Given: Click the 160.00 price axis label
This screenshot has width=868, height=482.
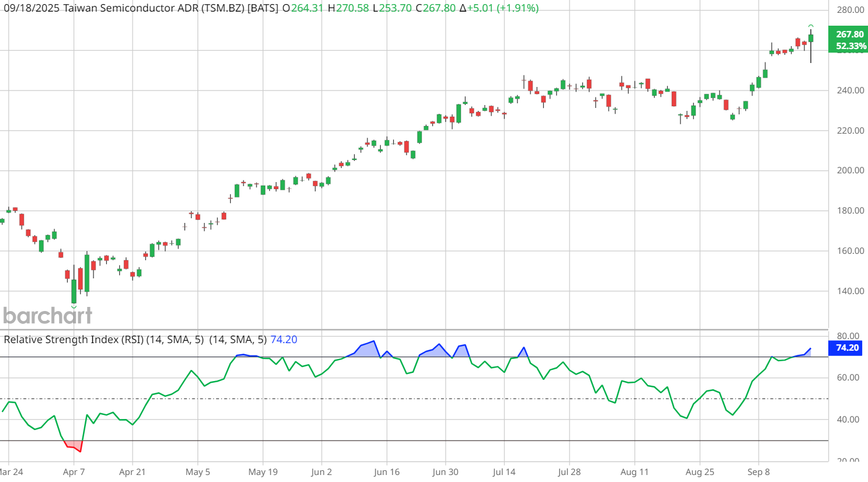Looking at the screenshot, I should pyautogui.click(x=850, y=251).
